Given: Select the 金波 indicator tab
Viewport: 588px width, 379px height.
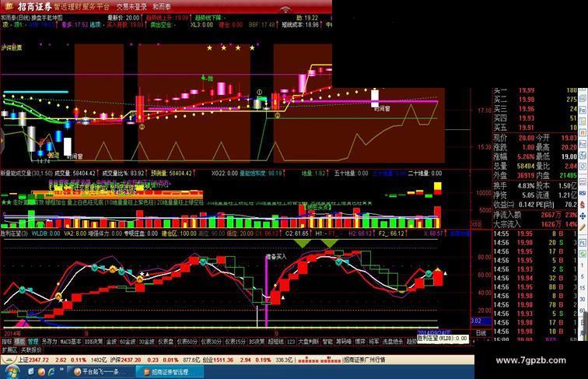Looking at the screenshot, I should (x=111, y=342).
